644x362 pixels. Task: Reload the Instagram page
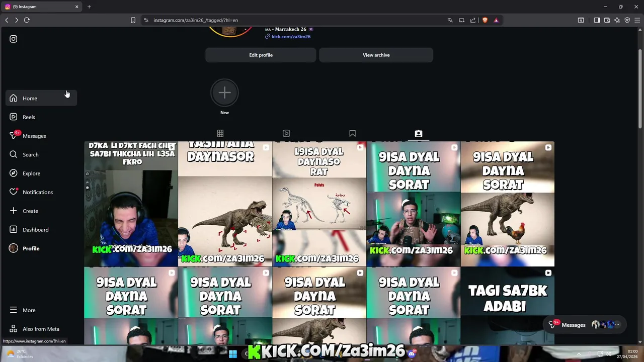click(x=27, y=20)
